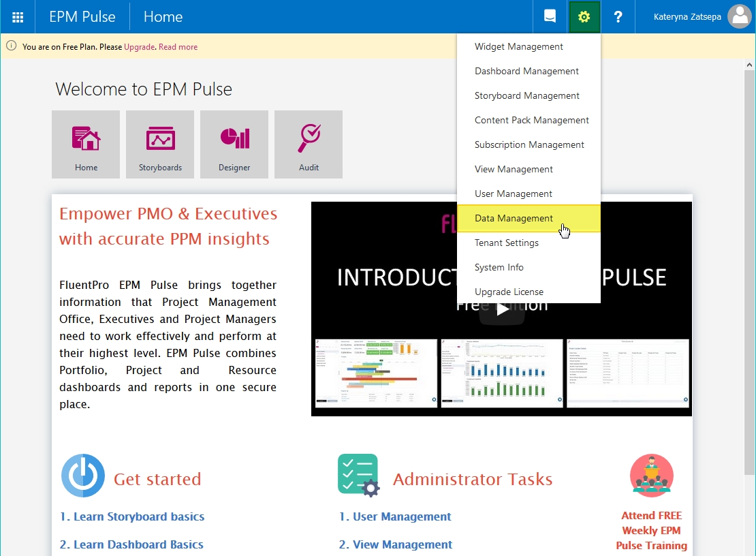This screenshot has height=556, width=756.
Task: Open the Home tile
Action: [86, 144]
